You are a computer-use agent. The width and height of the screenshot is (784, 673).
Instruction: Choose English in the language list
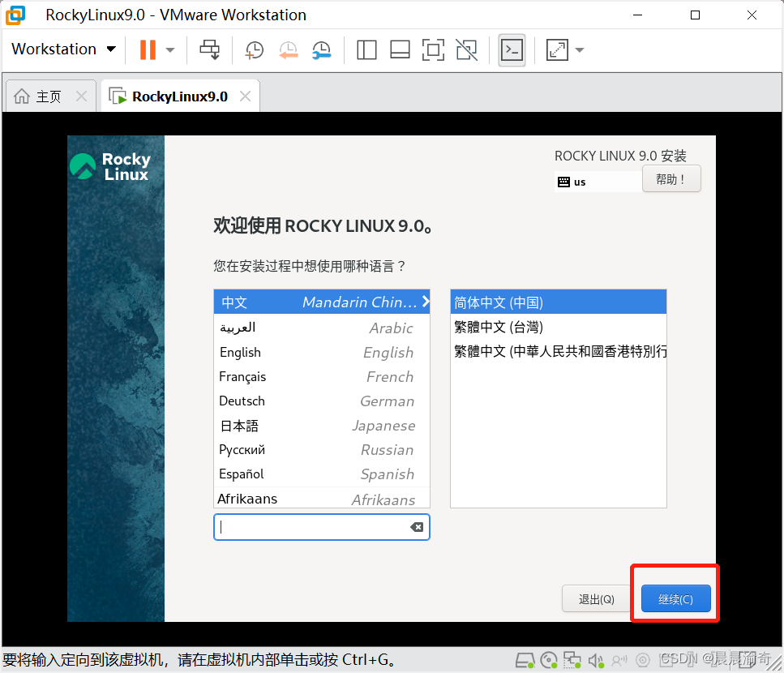point(322,352)
